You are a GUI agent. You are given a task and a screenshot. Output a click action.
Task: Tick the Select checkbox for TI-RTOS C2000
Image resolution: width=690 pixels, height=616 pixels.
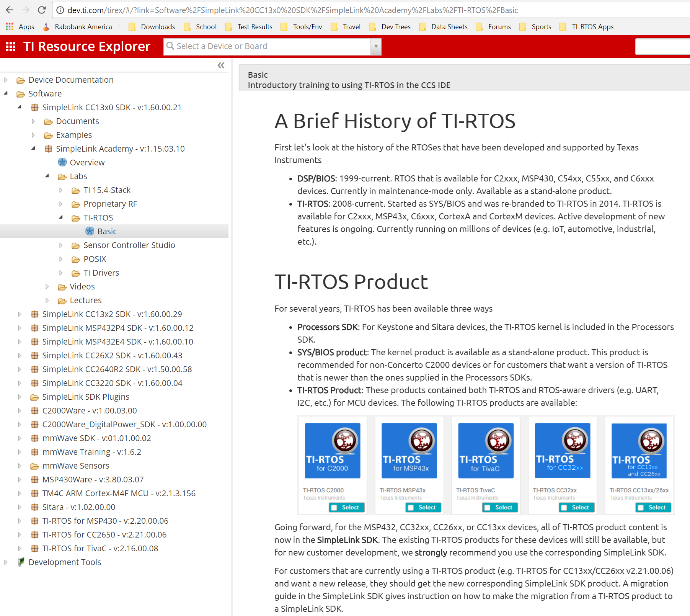click(334, 508)
